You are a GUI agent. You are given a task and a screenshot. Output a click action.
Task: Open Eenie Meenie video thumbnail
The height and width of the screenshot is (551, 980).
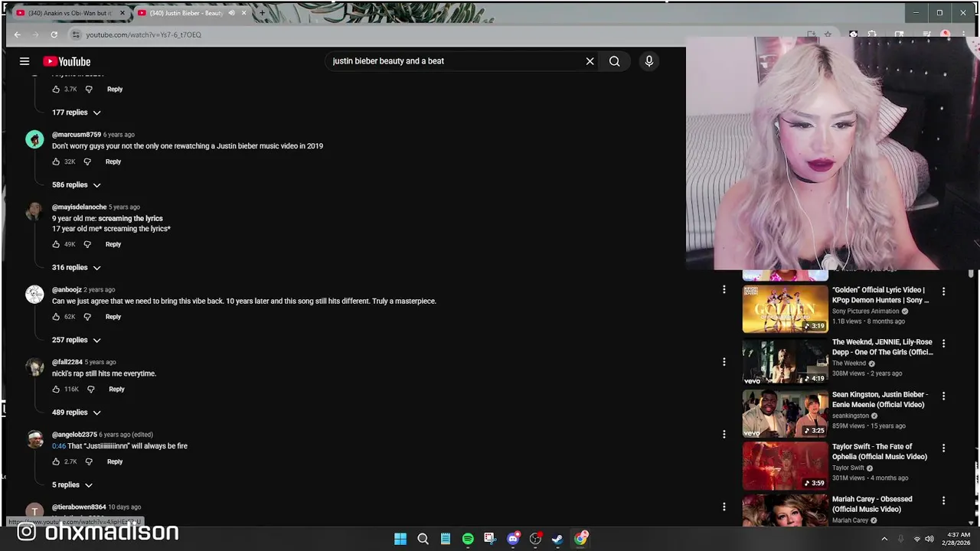coord(785,414)
